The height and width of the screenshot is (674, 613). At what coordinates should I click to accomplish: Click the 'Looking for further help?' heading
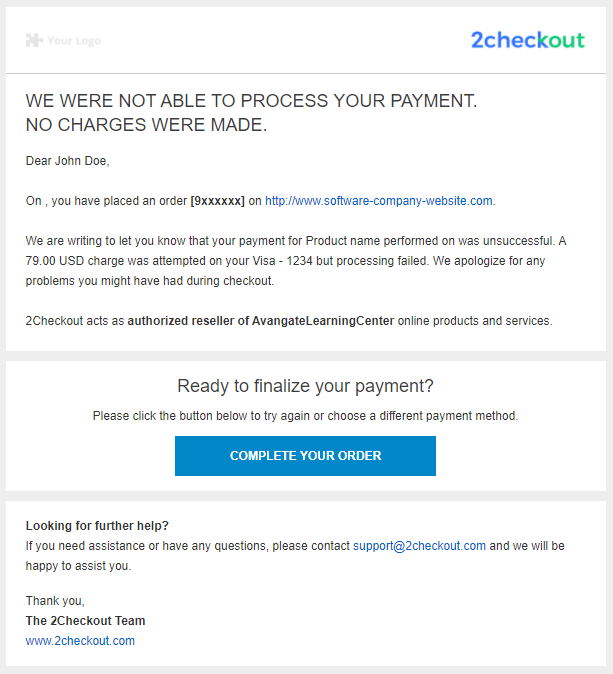[x=97, y=526]
